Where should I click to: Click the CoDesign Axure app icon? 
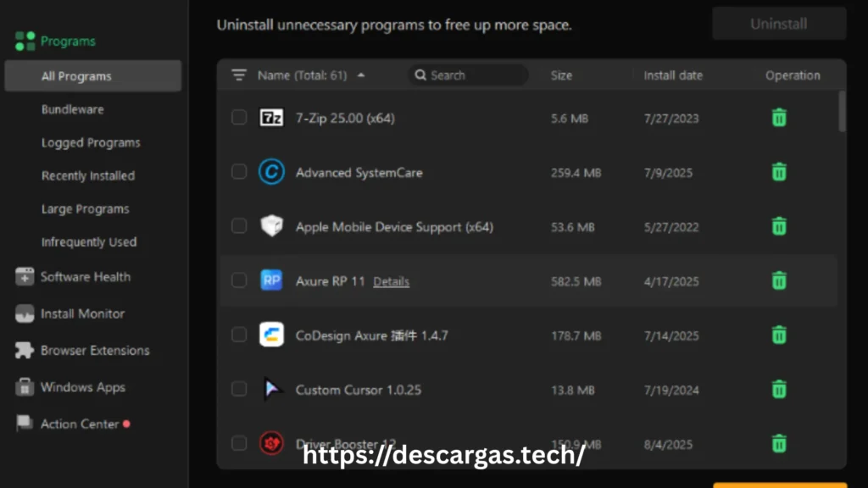[271, 335]
